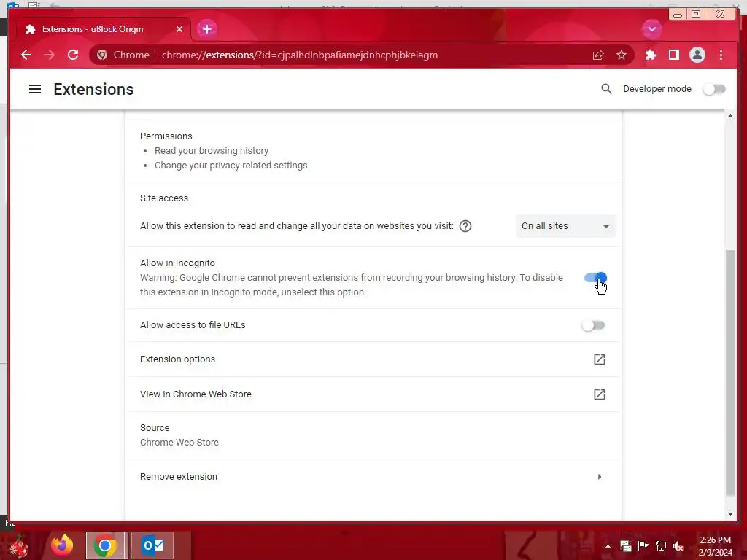The height and width of the screenshot is (560, 747).
Task: Click View in Chrome Web Store text
Action: (x=196, y=394)
